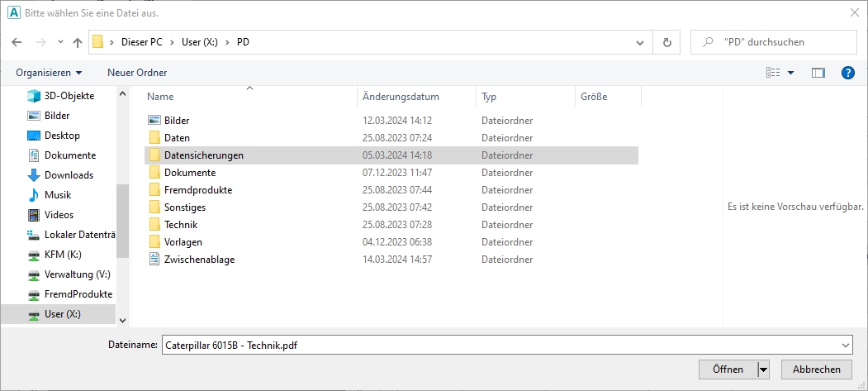Create a Neuer Ordner
This screenshot has height=391, width=868.
pyautogui.click(x=137, y=73)
